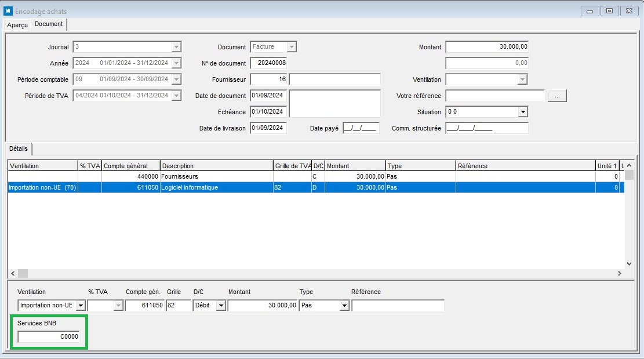The width and height of the screenshot is (644, 359).
Task: Focus the Date payé field
Action: pyautogui.click(x=361, y=128)
